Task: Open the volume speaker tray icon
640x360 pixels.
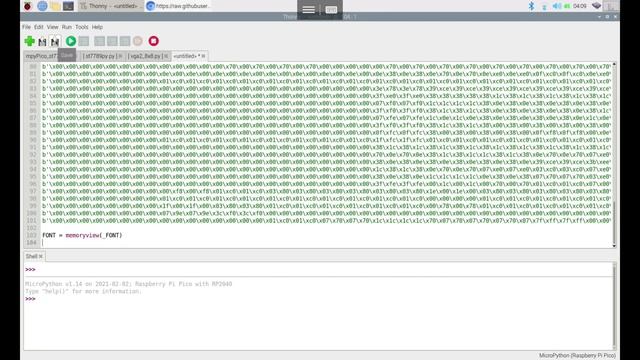Action: [556, 6]
